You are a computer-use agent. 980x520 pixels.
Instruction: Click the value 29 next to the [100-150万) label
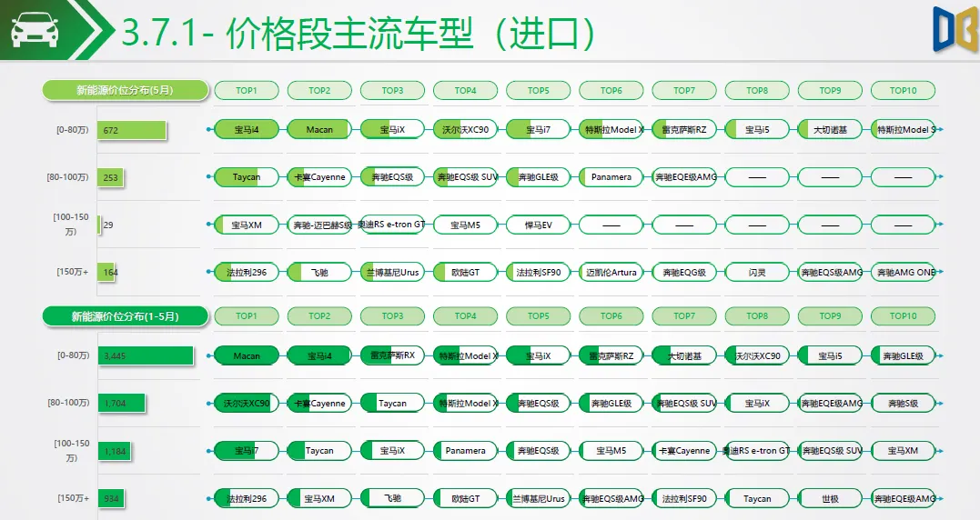coord(108,225)
